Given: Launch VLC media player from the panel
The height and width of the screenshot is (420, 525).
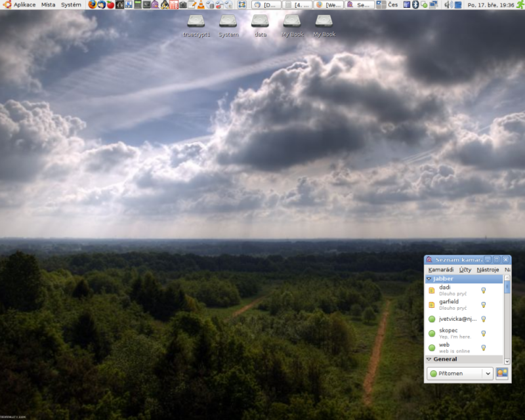Looking at the screenshot, I should 200,5.
